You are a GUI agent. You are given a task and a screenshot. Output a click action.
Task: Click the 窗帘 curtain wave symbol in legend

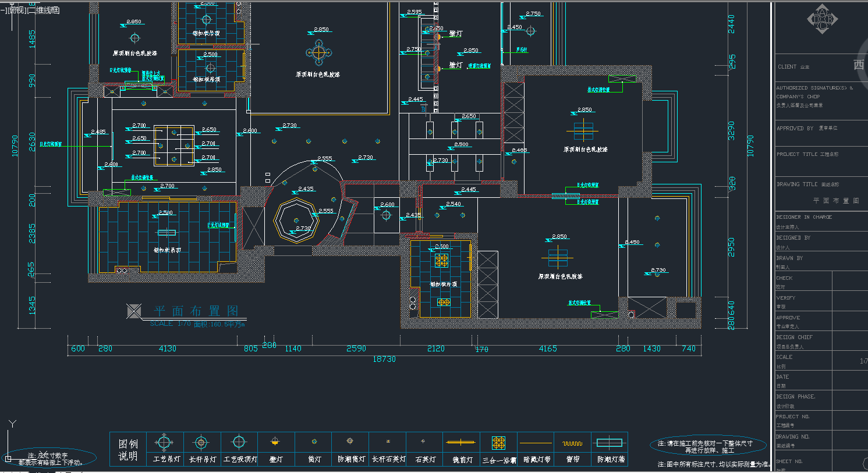pos(573,443)
